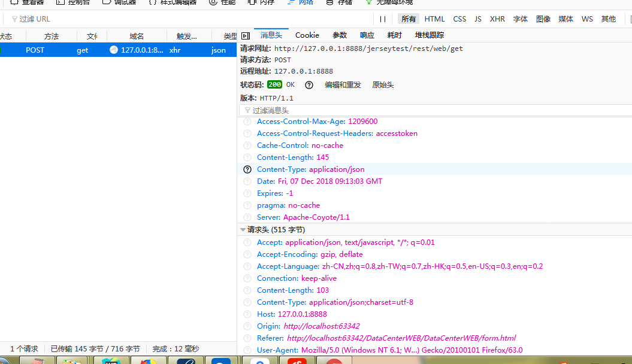632x364 pixels.
Task: Filter requests by WS type
Action: pyautogui.click(x=587, y=19)
